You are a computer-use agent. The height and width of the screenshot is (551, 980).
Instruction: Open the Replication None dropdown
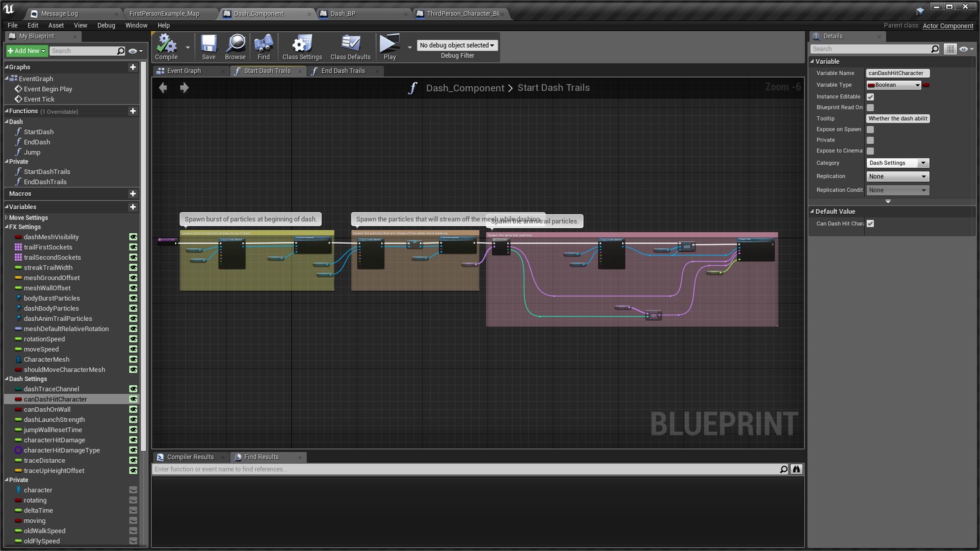click(x=897, y=176)
